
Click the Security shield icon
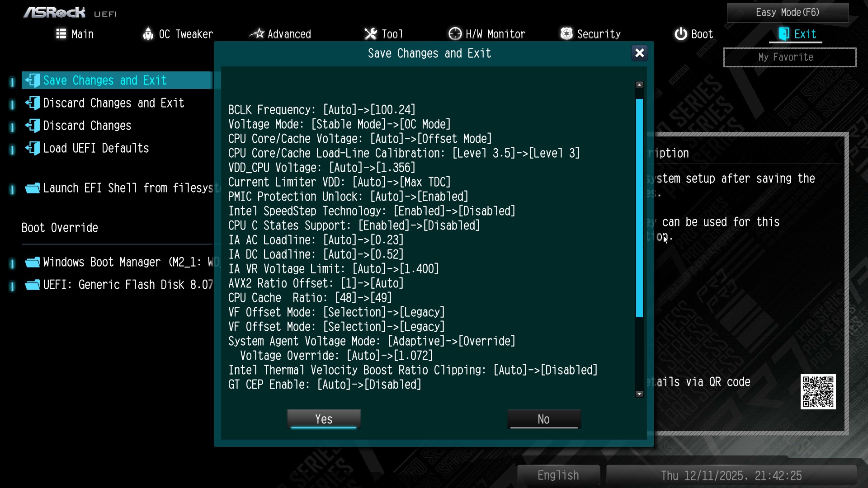566,34
